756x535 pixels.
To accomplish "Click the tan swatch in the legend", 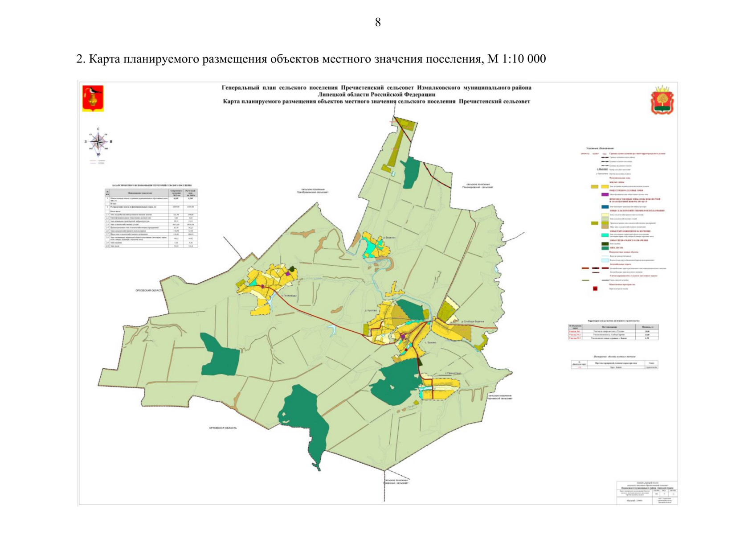I will [x=605, y=227].
